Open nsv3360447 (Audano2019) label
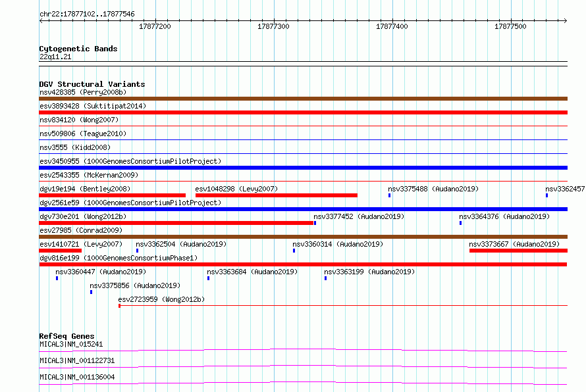Screen dimensions: 586x392 coord(101,272)
